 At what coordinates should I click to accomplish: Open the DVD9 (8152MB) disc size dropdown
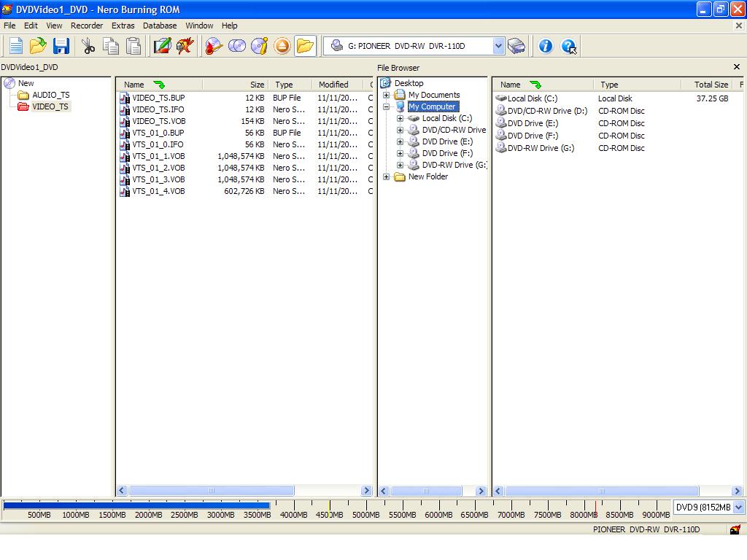click(738, 507)
